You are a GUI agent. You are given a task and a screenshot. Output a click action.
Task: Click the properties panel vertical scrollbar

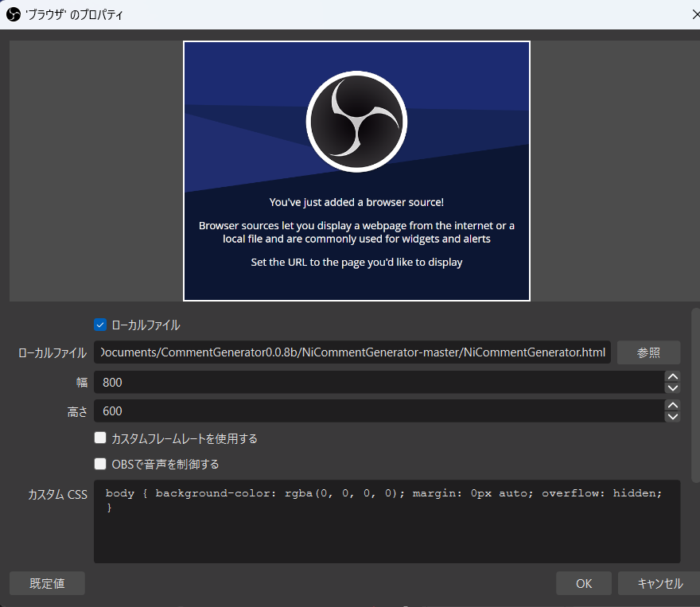click(x=696, y=398)
